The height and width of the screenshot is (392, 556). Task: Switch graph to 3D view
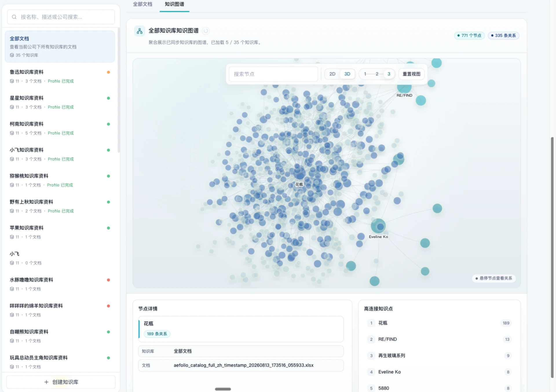tap(347, 74)
